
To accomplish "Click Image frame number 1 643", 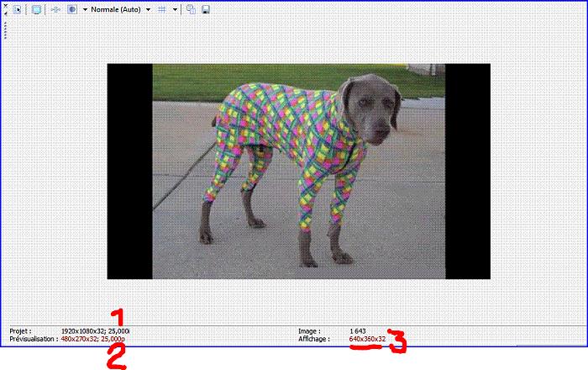I will [x=357, y=331].
